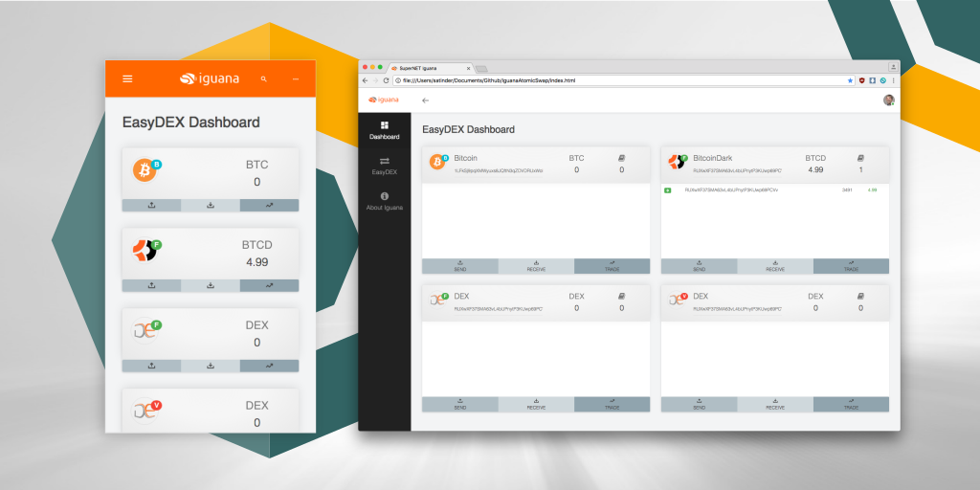980x490 pixels.
Task: Click SEND on the BitcoinDark card
Action: point(700,266)
